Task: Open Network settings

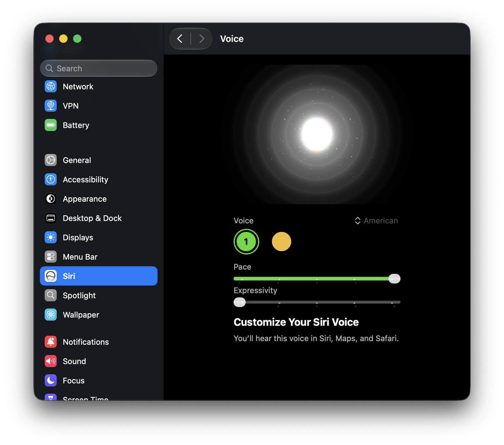Action: 99,87
